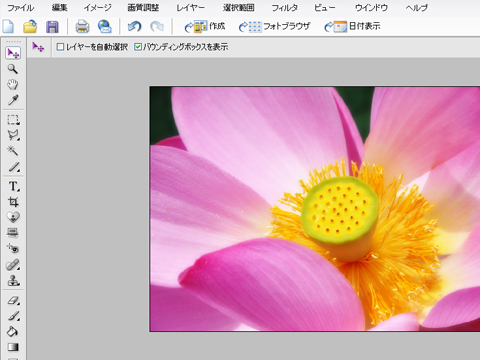Screen dimensions: 480x360
Task: Select the Lasso tool
Action: [x=13, y=135]
